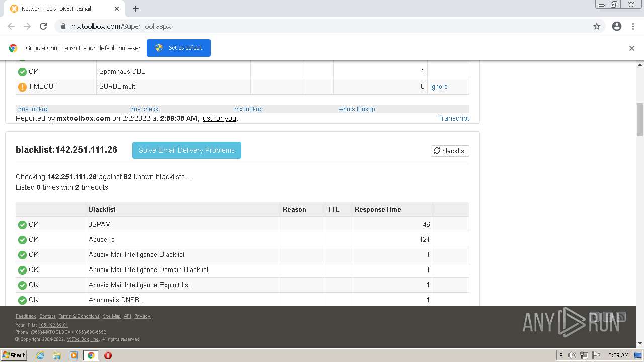Open the Contact footer link
Image resolution: width=644 pixels, height=362 pixels.
pyautogui.click(x=47, y=316)
